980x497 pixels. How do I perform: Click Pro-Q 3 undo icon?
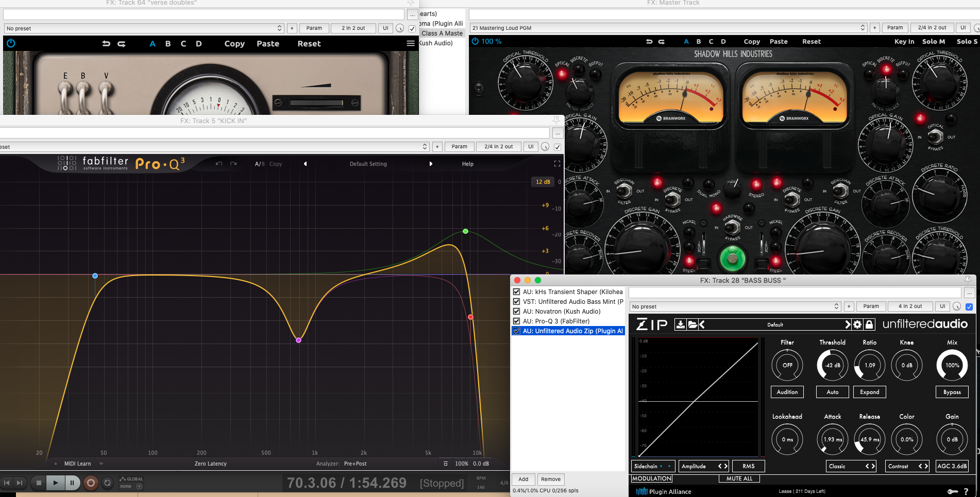(219, 164)
